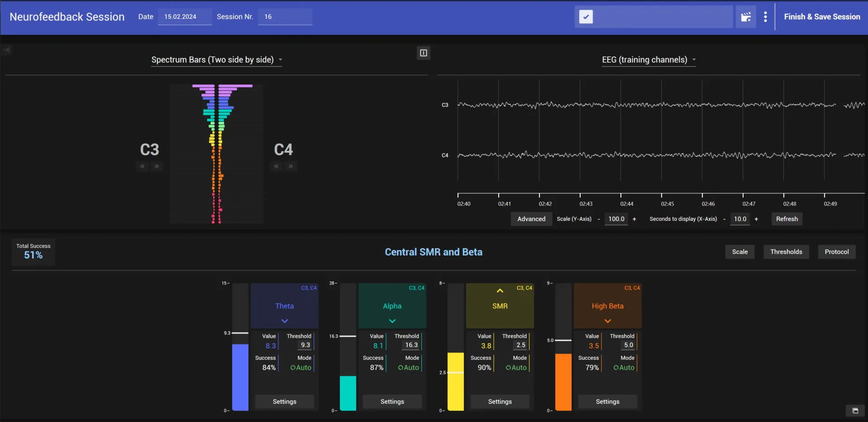Viewport: 868px width, 422px height.
Task: Open the window icon at bottom right
Action: 855,411
